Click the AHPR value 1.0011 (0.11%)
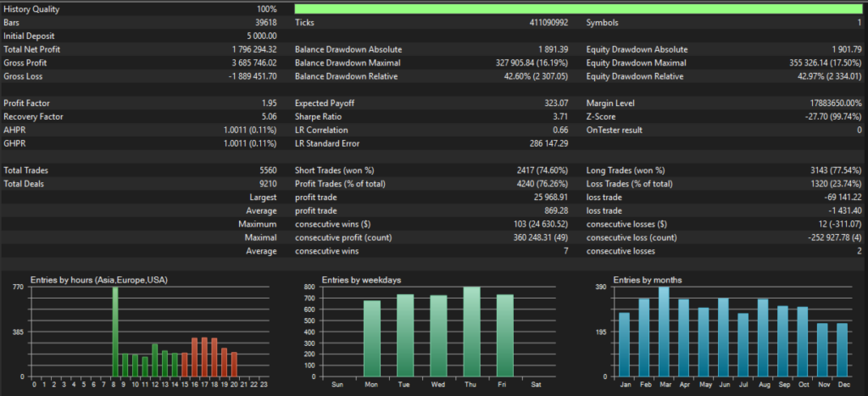868x396 pixels. [x=250, y=130]
